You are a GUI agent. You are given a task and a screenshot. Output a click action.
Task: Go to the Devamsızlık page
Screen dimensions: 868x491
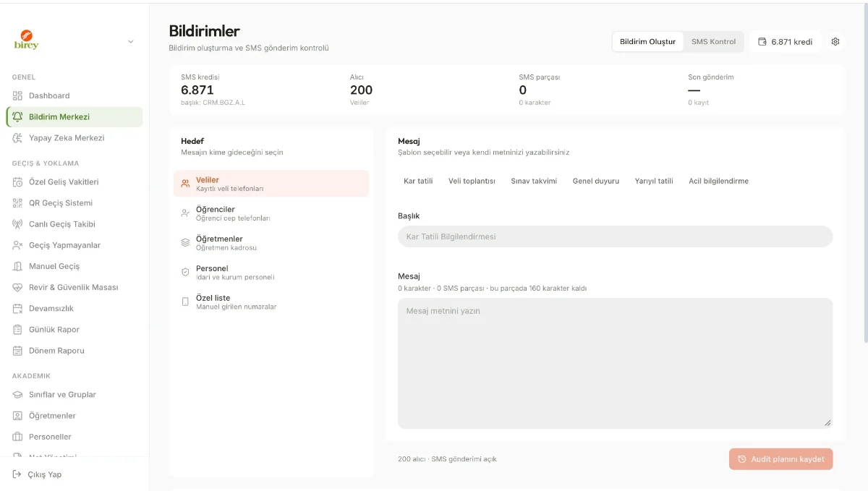75,308
